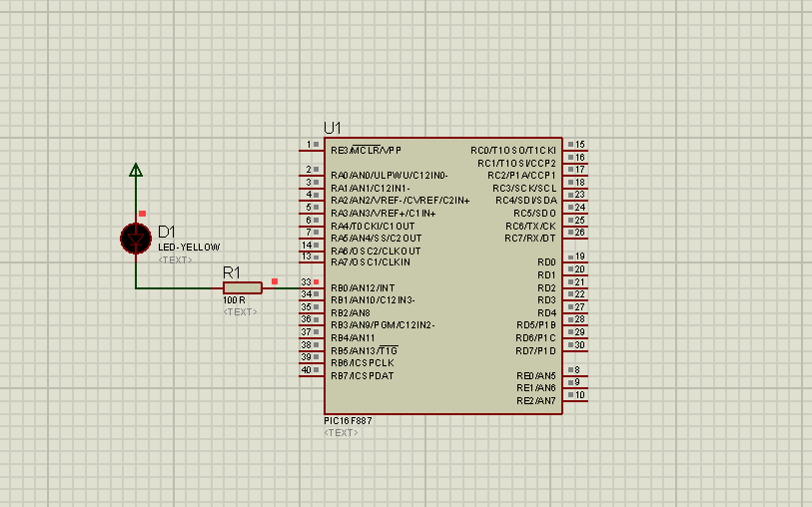Click pin label RD7/P1D

(x=536, y=350)
